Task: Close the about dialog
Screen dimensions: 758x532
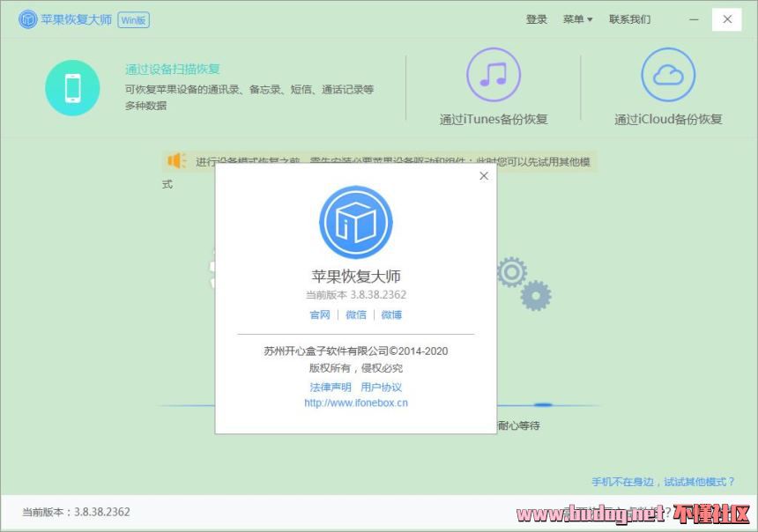Action: (x=484, y=176)
